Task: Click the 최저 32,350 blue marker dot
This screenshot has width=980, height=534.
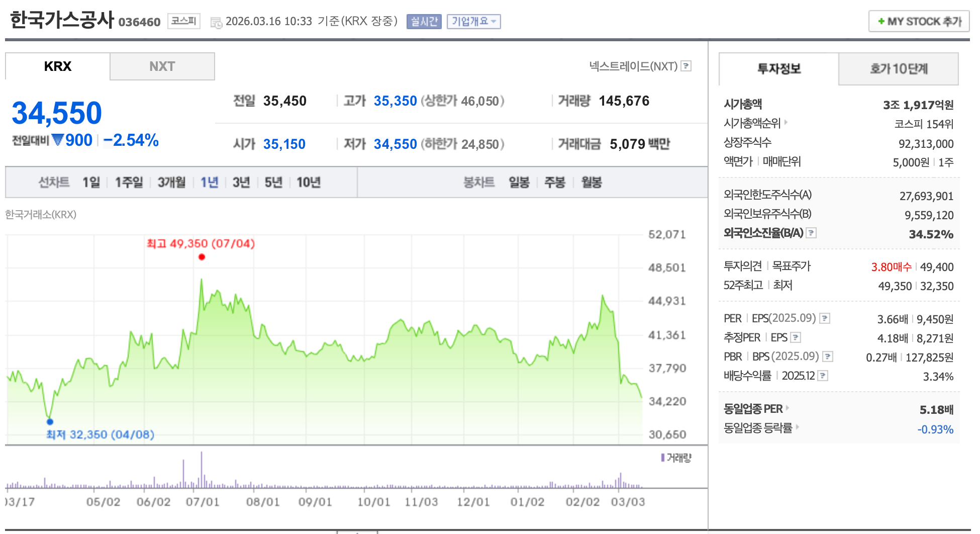Action: (50, 421)
